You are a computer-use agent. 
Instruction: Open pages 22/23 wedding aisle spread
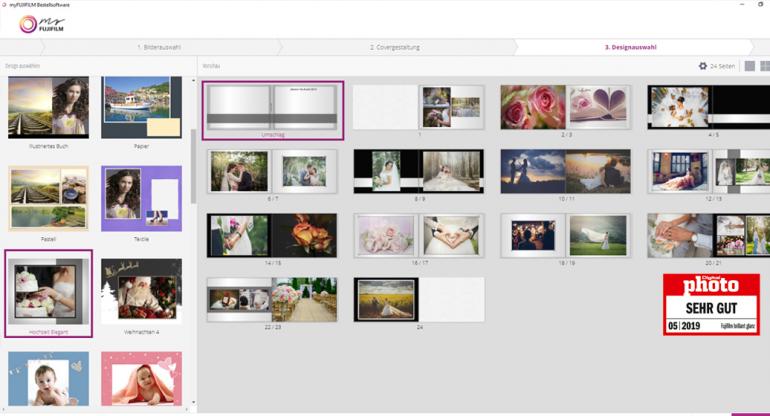(273, 300)
